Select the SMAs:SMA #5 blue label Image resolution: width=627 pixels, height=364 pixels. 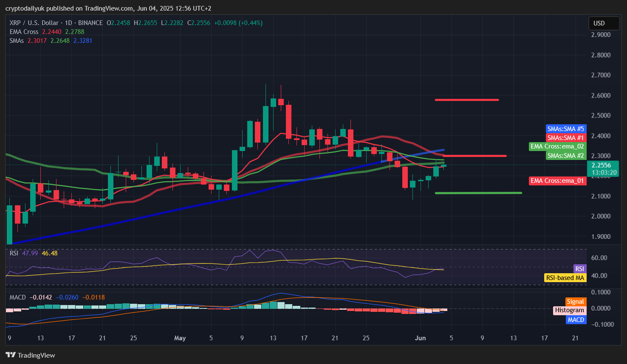click(566, 129)
